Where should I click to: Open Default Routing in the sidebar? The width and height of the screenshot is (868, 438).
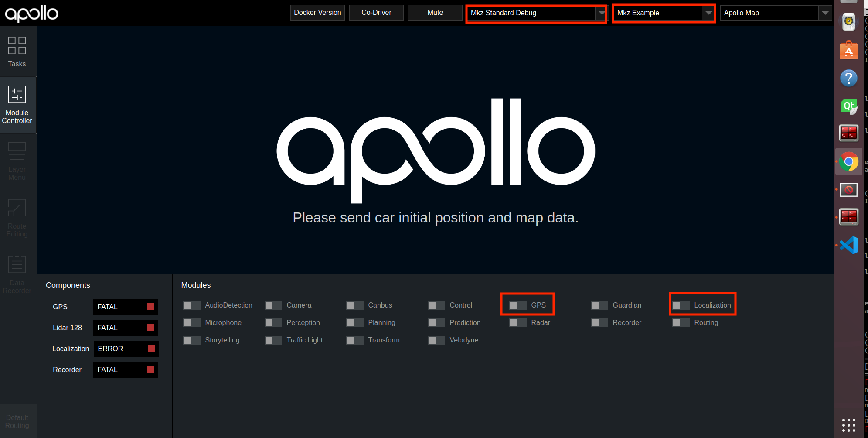click(x=17, y=421)
